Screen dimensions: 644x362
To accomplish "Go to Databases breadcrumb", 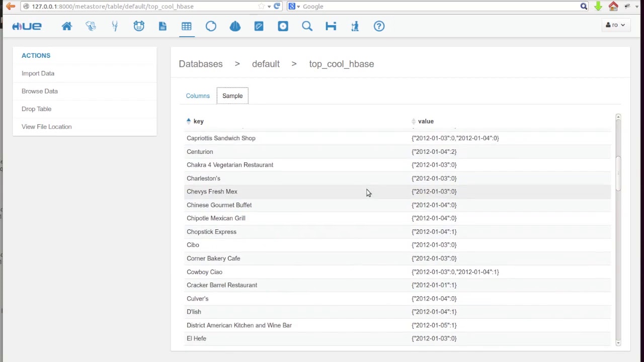I will point(200,64).
